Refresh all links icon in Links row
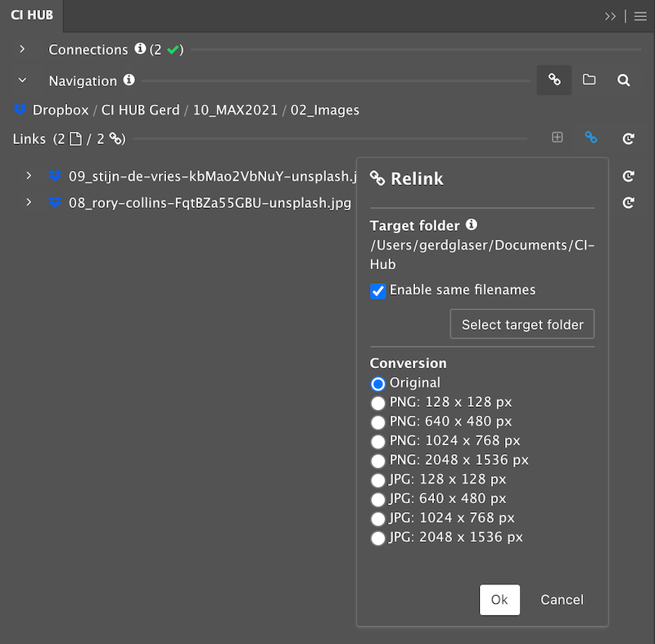The height and width of the screenshot is (644, 655). click(628, 138)
